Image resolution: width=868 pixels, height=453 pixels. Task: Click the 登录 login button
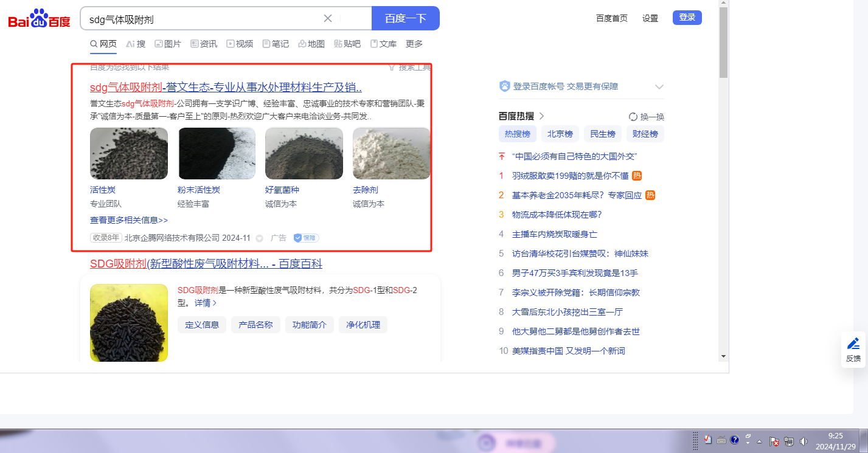(687, 18)
